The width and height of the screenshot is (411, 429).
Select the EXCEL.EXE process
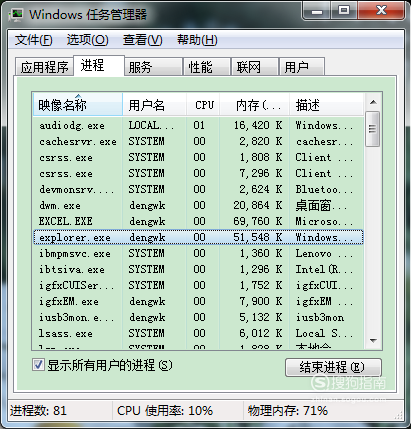[x=198, y=221]
